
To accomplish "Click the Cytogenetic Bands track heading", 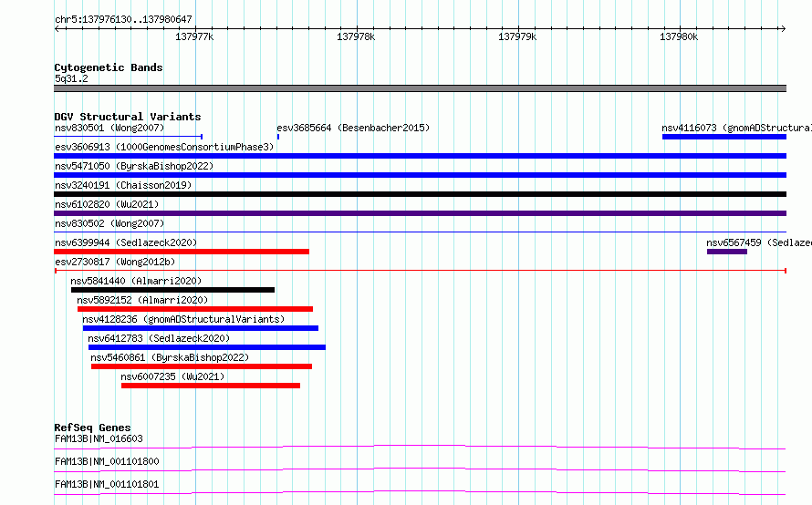I will [109, 67].
